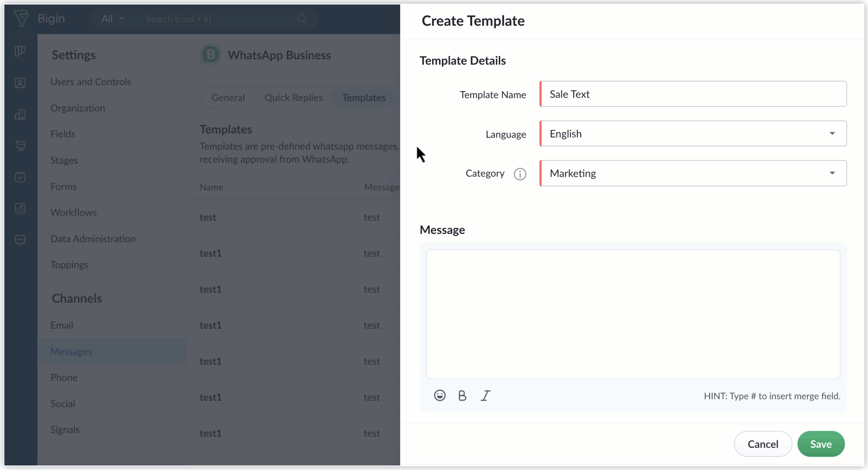Open the template named test
Viewport: 868px width, 470px height.
208,217
